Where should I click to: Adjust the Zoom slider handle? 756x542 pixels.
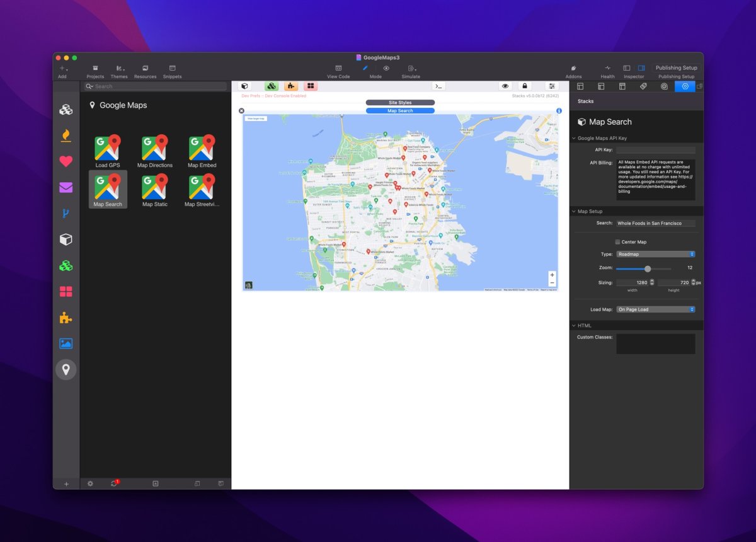point(648,268)
